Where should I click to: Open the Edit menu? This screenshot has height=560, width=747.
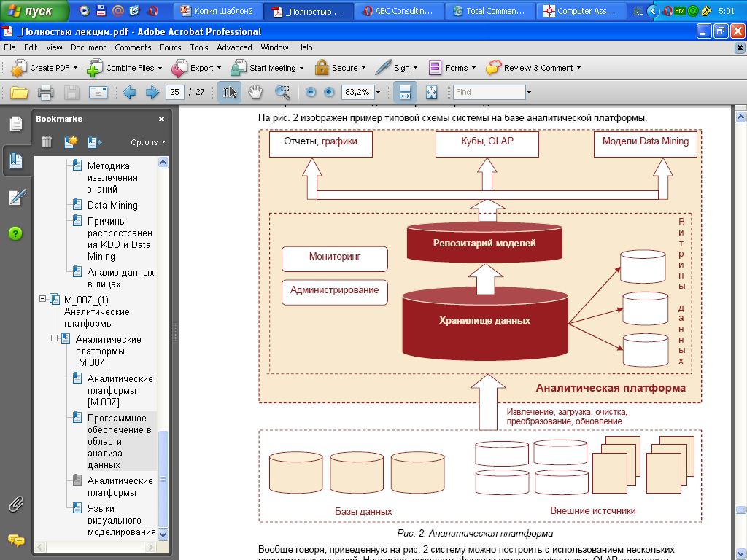coord(31,47)
